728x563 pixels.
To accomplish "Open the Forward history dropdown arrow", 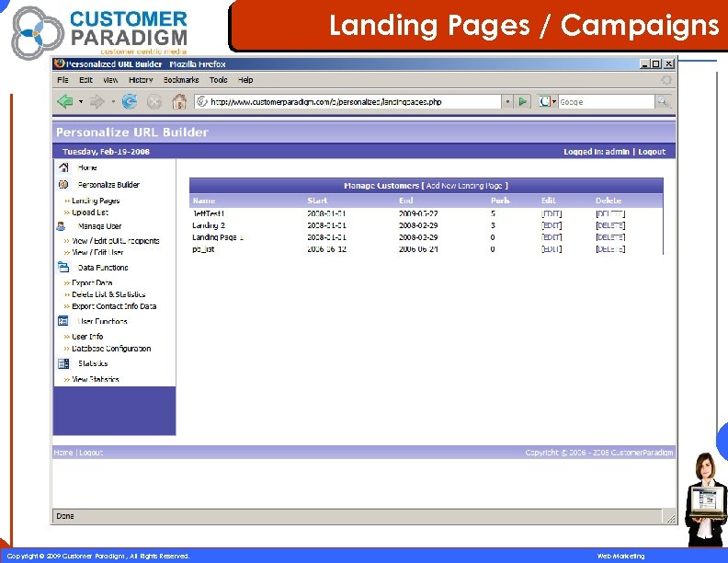I will pos(113,101).
